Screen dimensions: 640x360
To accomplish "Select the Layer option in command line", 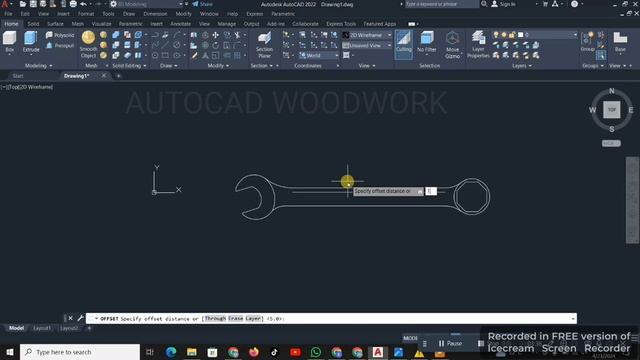I will 253,318.
